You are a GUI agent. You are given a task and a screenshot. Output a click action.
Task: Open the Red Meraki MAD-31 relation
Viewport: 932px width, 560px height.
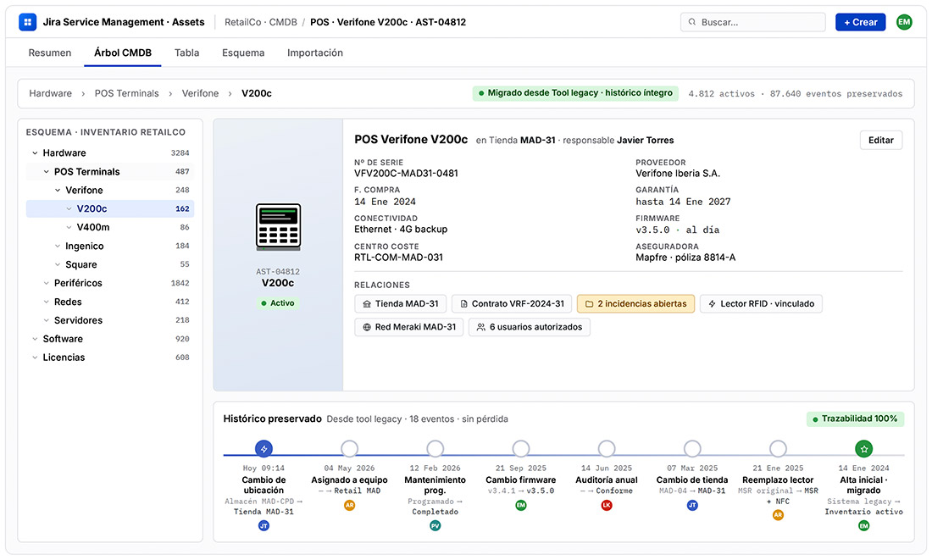point(409,327)
